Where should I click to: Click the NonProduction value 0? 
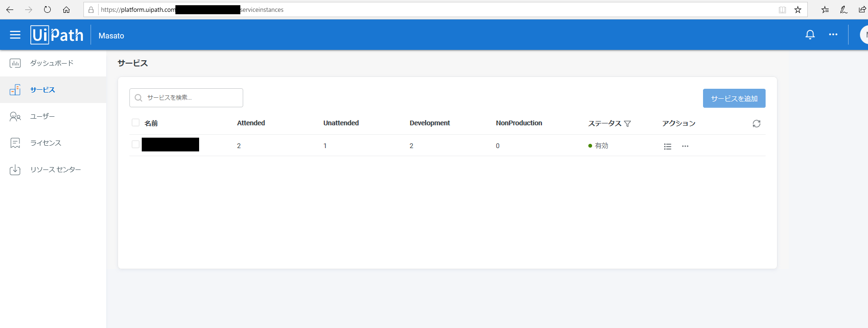[498, 146]
